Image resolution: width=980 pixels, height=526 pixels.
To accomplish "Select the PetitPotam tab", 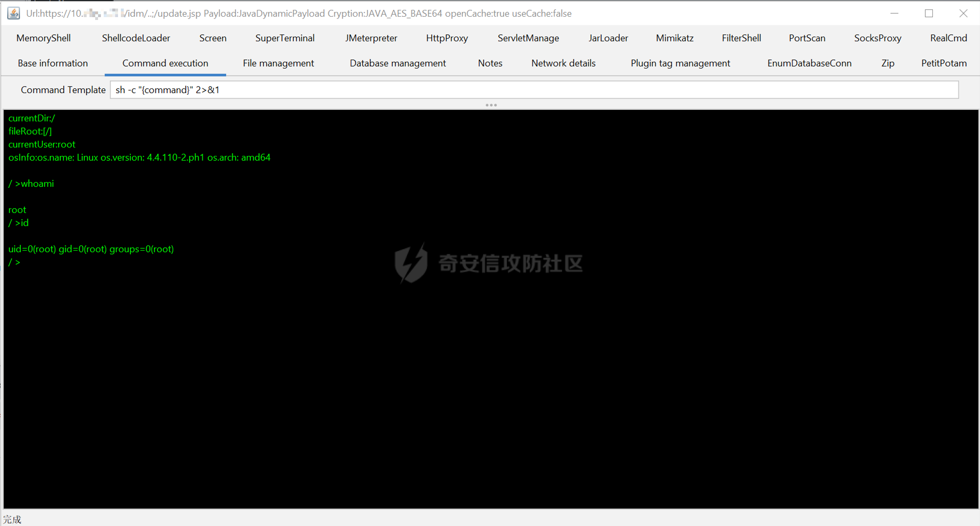I will (x=943, y=63).
